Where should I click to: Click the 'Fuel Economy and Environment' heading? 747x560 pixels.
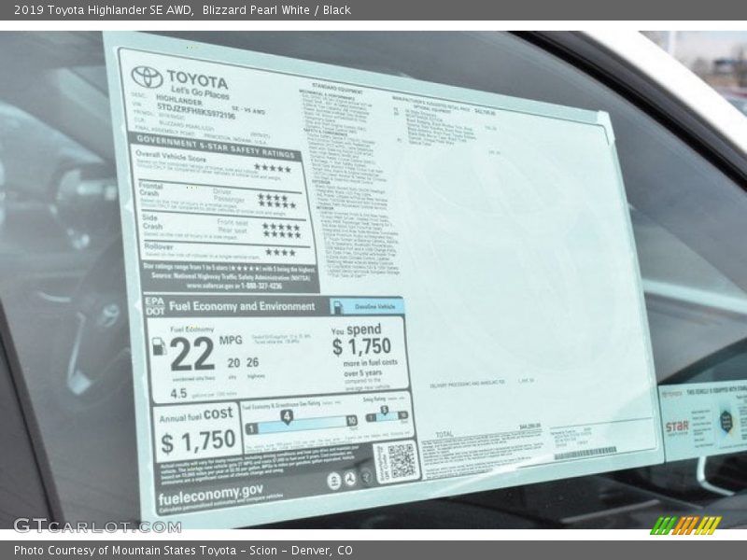[242, 306]
